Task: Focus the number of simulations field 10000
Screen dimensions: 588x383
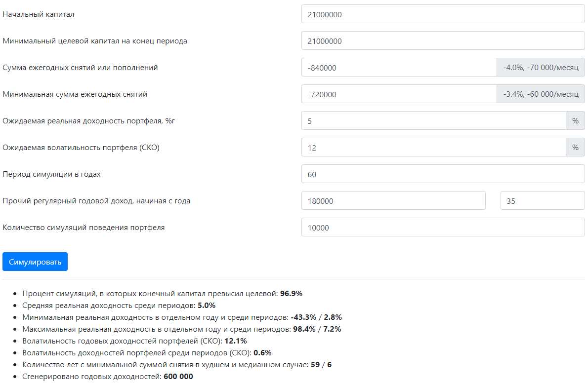Action: point(443,227)
